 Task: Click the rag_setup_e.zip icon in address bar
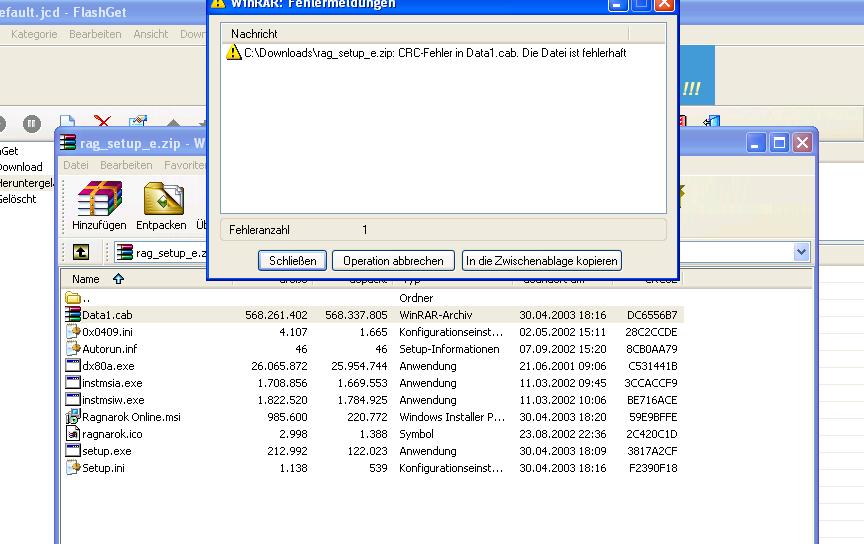(x=125, y=252)
